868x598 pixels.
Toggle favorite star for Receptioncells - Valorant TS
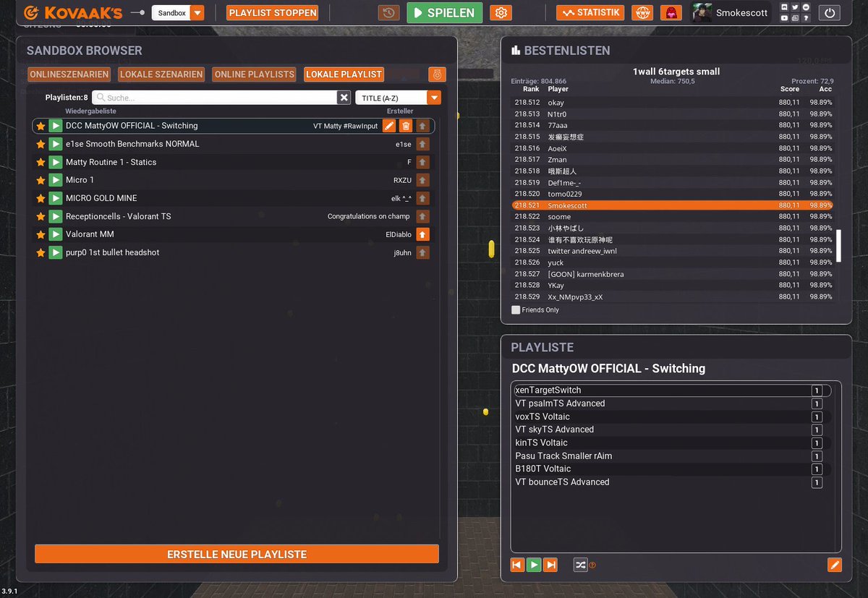(x=41, y=216)
